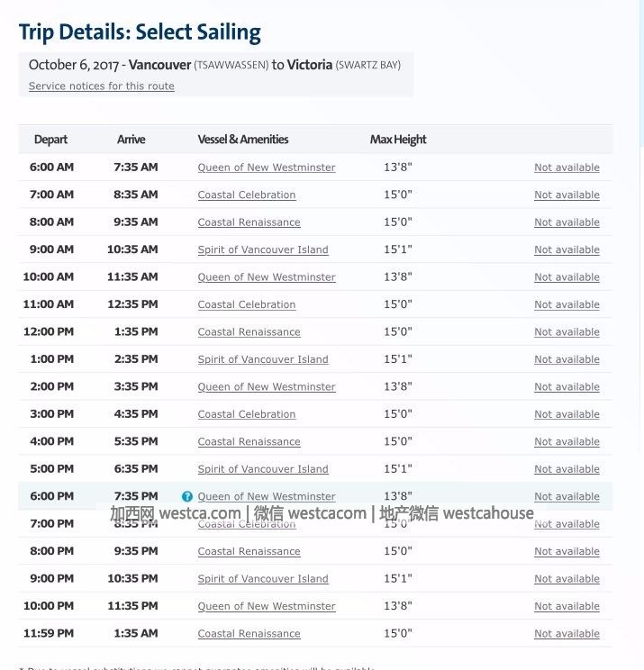Open Spirit of Vancouver Island at 9:00 AM
This screenshot has height=670, width=644.
[x=263, y=249]
